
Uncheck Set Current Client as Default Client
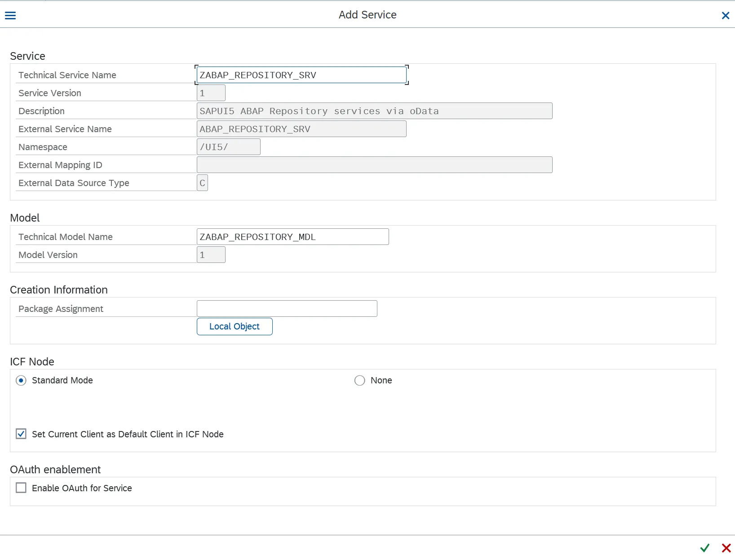(x=21, y=434)
